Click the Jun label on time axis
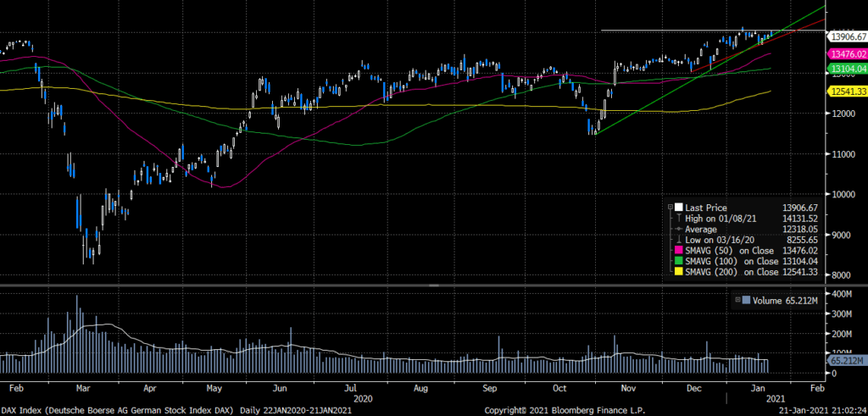 (x=281, y=388)
